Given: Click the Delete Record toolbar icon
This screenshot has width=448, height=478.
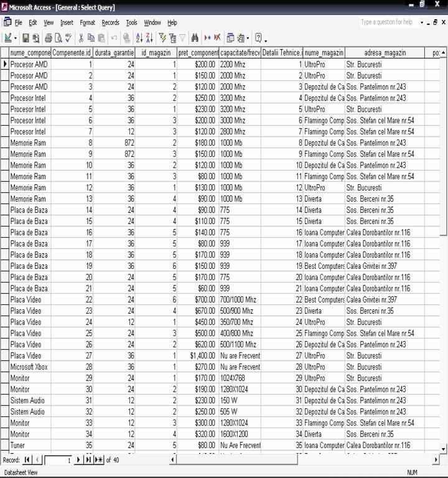Looking at the screenshot, I should [217, 38].
